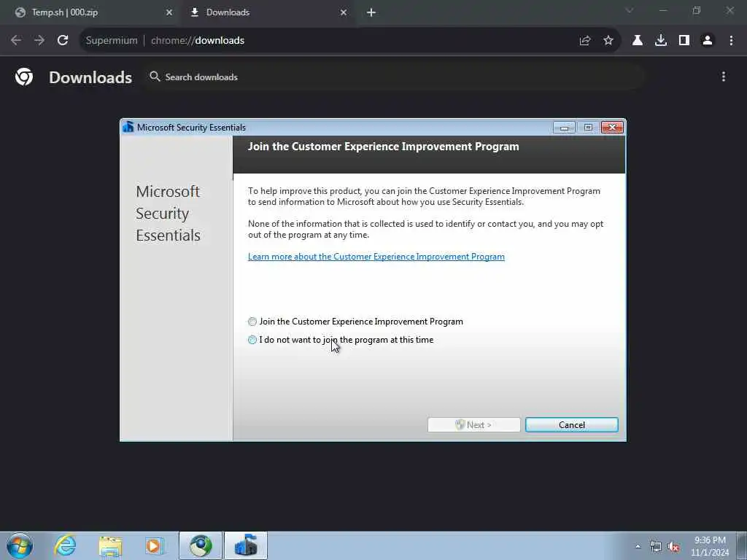Toggle the browser side panel
The width and height of the screenshot is (747, 560).
(684, 41)
